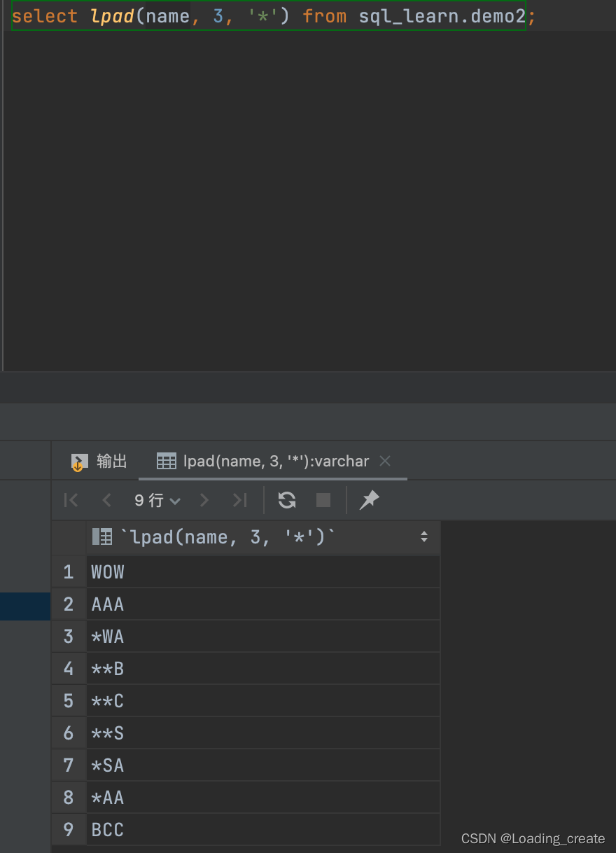Pin the result tab
Viewport: 616px width, 853px height.
(x=369, y=500)
